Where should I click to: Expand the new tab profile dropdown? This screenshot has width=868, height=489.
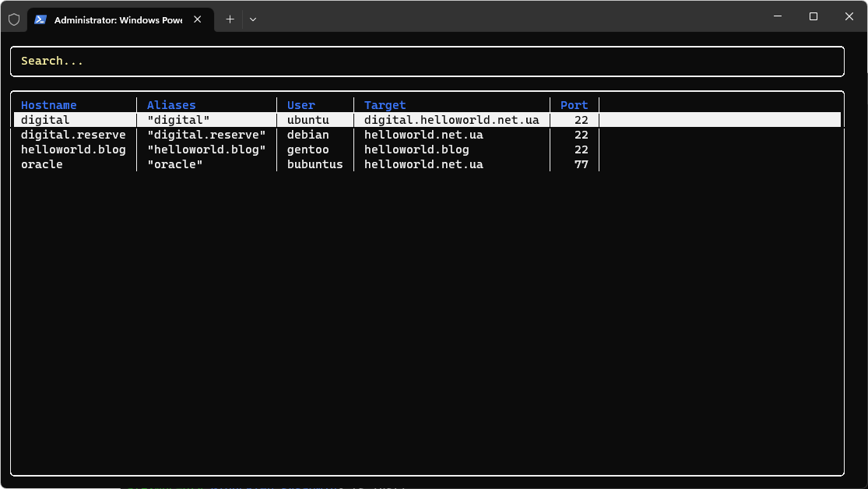(253, 19)
